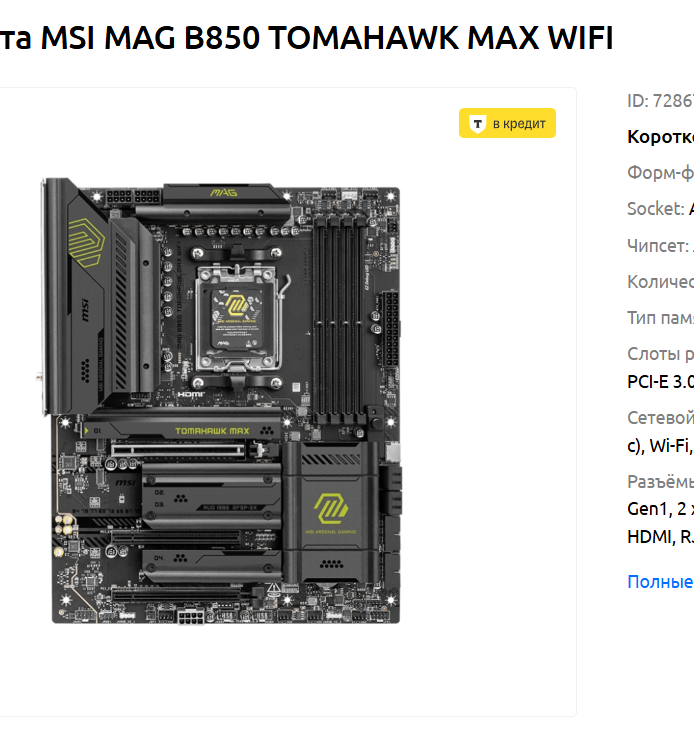The image size is (694, 741).
Task: Click the "Socket:" specification label
Action: (x=655, y=208)
